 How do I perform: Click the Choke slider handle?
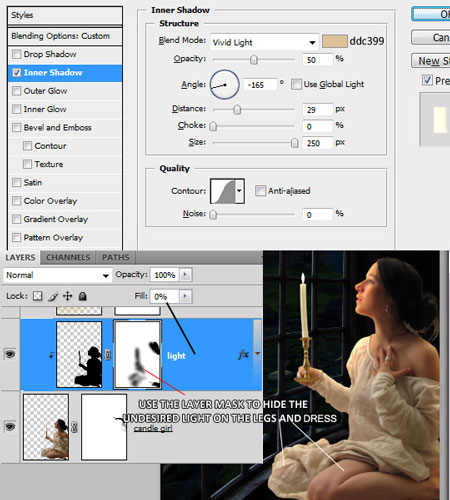tap(213, 126)
